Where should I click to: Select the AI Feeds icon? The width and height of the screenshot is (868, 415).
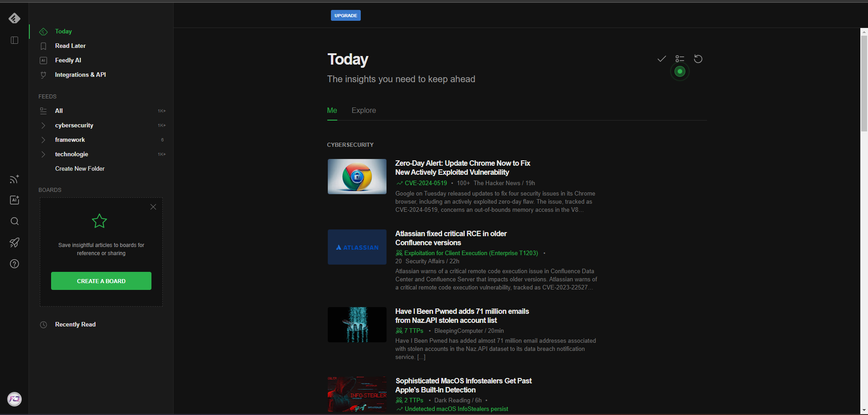coord(14,200)
